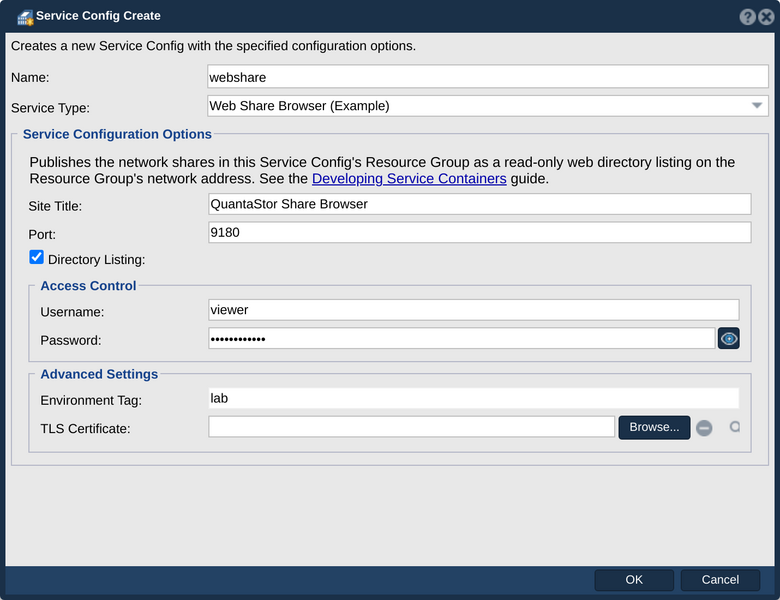Screen dimensions: 780x600
Task: Open the Developing Service Containers link
Action: (409, 179)
